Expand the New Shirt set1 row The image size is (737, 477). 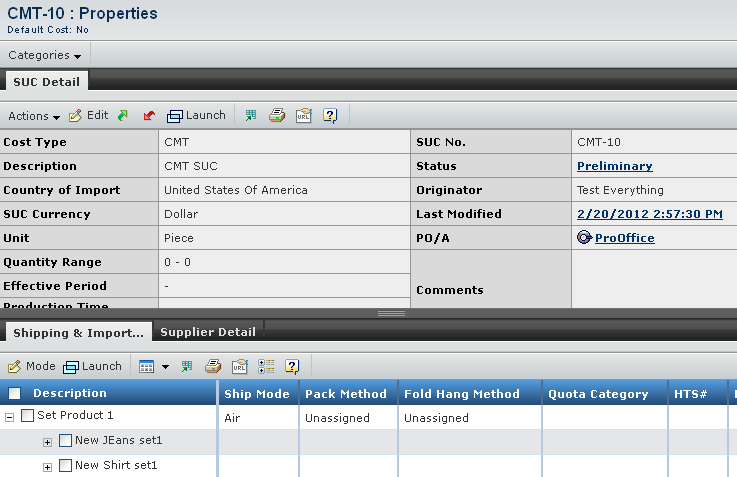pyautogui.click(x=47, y=467)
